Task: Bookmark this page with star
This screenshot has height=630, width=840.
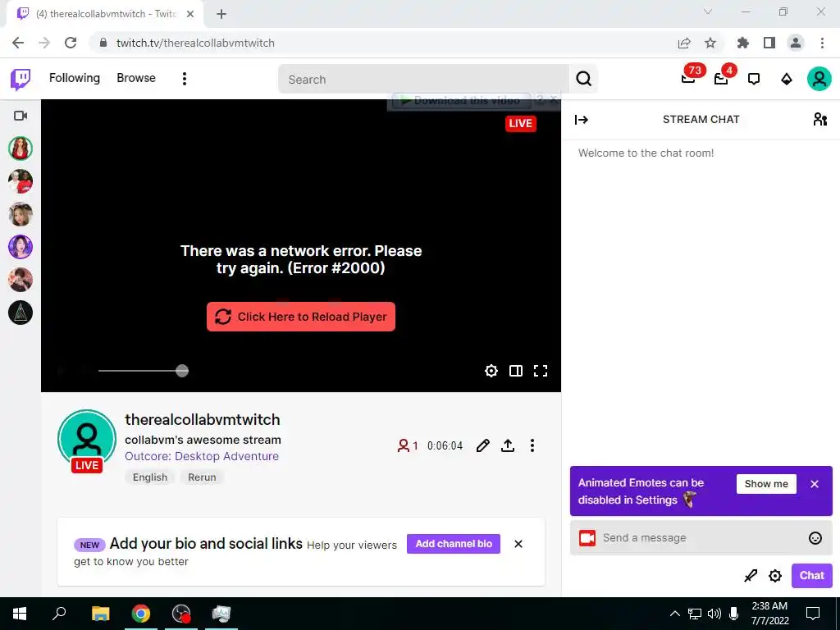Action: [710, 43]
